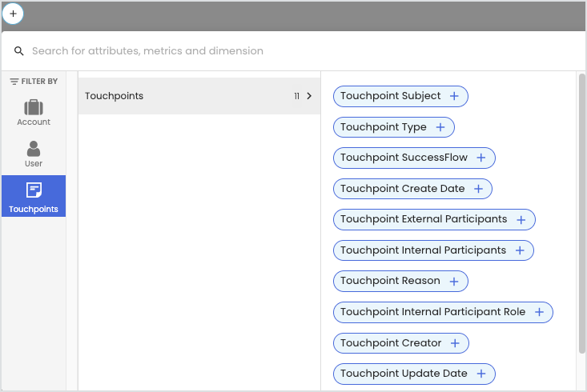Open the Touchpoints category row
This screenshot has height=392, width=587.
[x=199, y=96]
